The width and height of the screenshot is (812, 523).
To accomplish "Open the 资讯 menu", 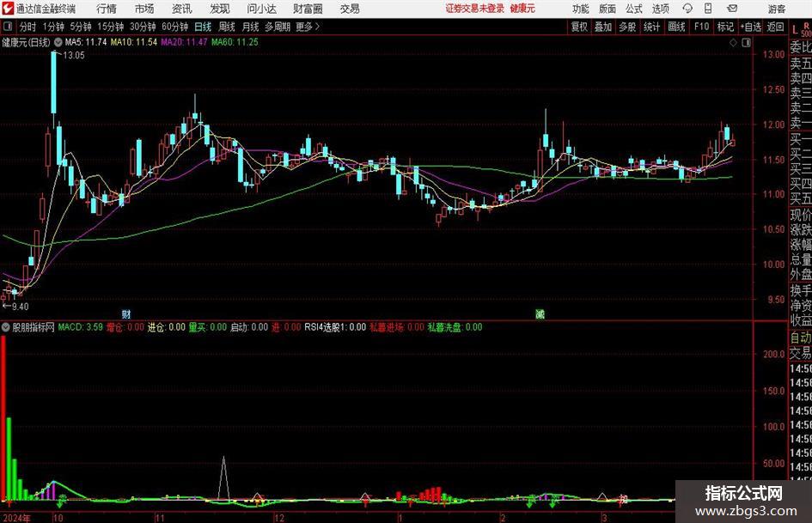I will (x=182, y=9).
